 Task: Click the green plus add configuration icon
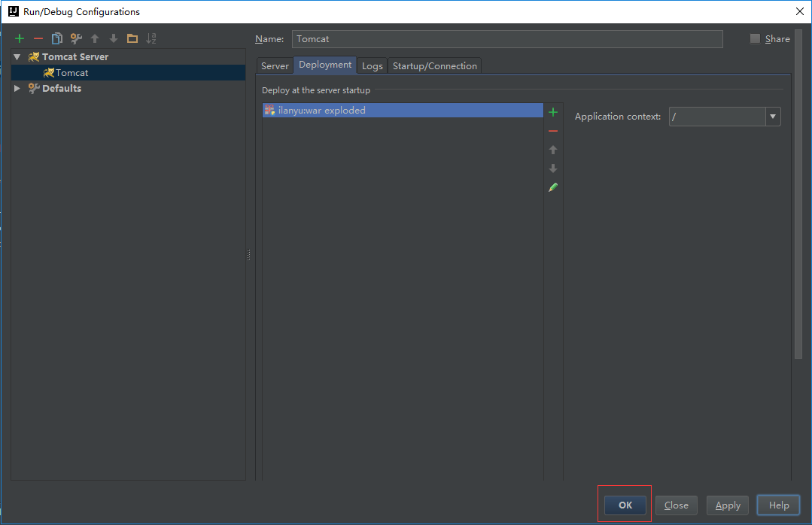pyautogui.click(x=20, y=38)
